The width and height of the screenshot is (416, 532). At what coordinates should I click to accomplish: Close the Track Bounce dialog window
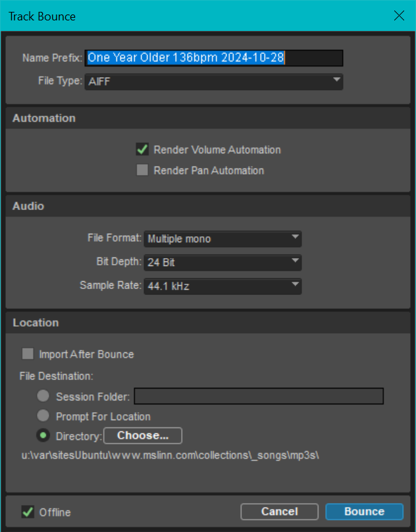pyautogui.click(x=399, y=16)
